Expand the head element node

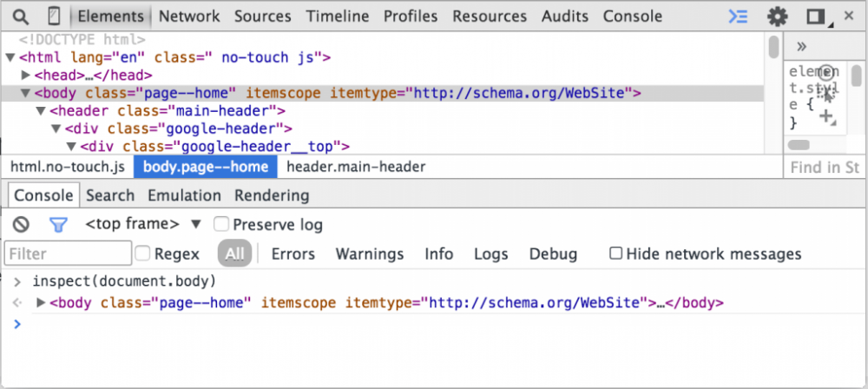(26, 76)
